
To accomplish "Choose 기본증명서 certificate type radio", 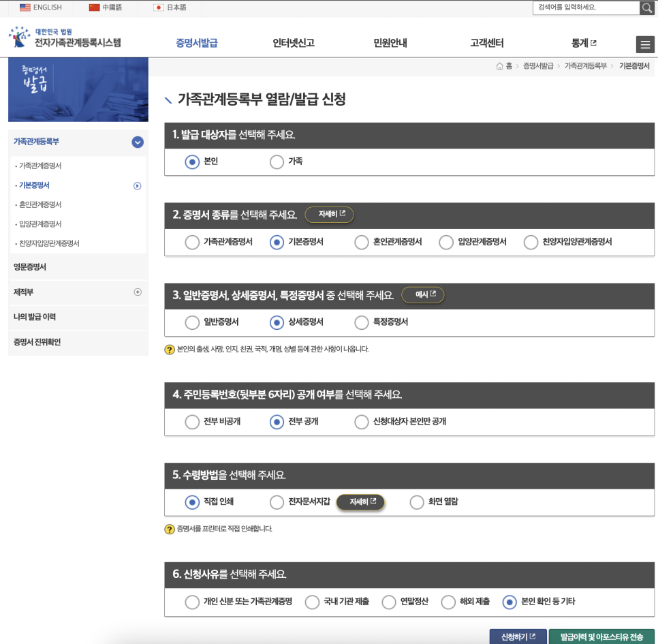I will pyautogui.click(x=277, y=242).
